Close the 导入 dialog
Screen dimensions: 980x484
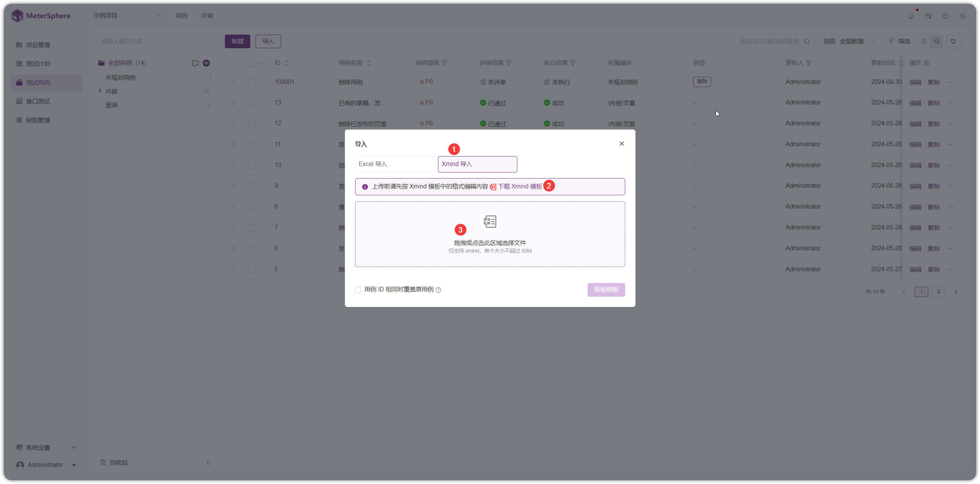coord(622,144)
